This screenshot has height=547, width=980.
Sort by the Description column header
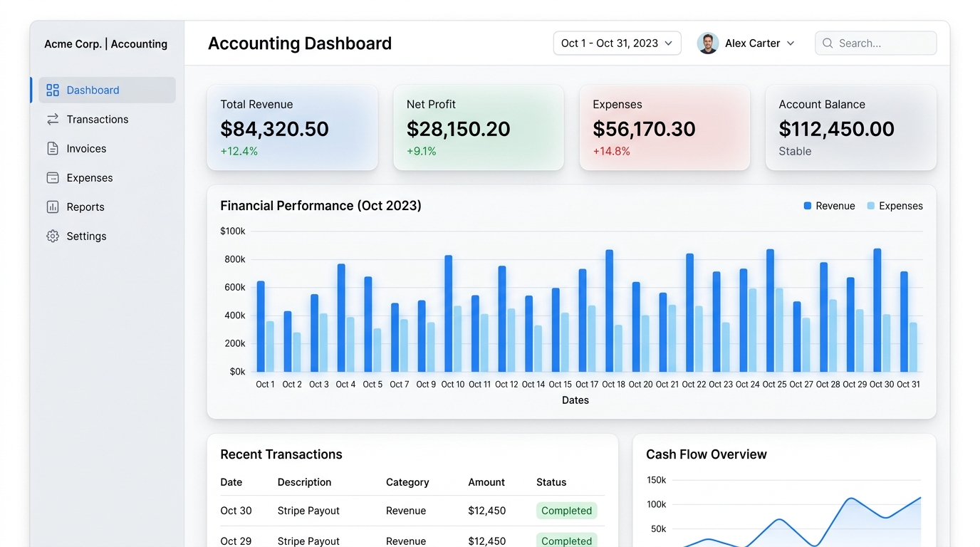tap(304, 482)
